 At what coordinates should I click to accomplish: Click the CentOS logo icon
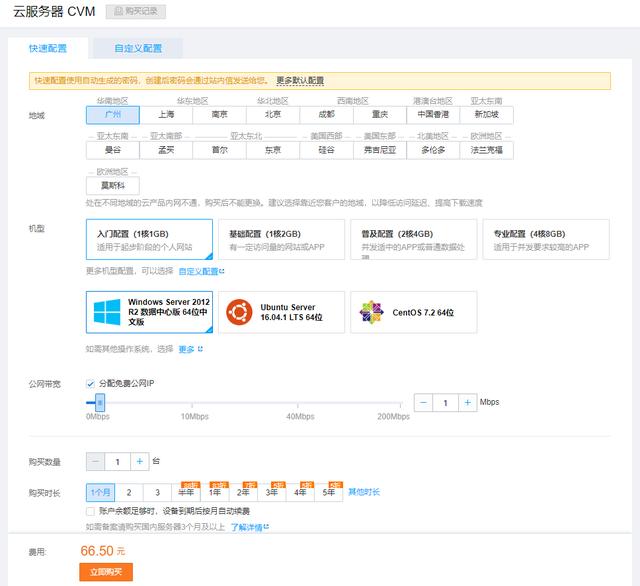pos(371,312)
